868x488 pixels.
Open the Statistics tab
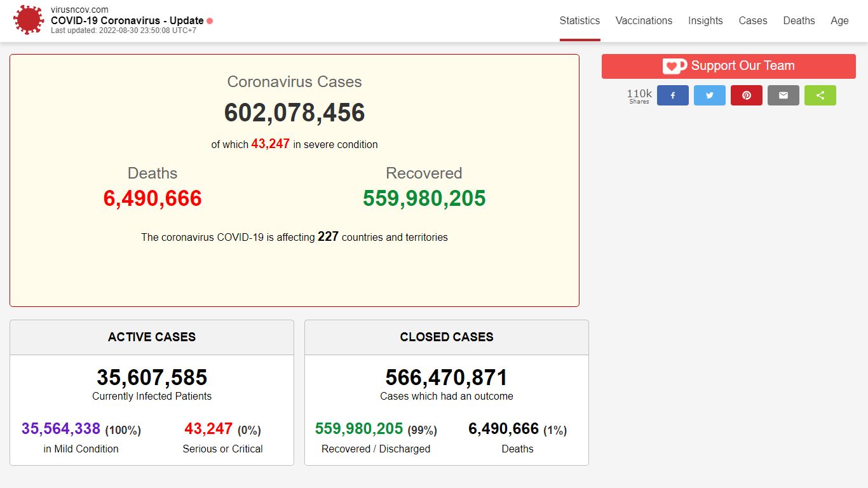(580, 21)
